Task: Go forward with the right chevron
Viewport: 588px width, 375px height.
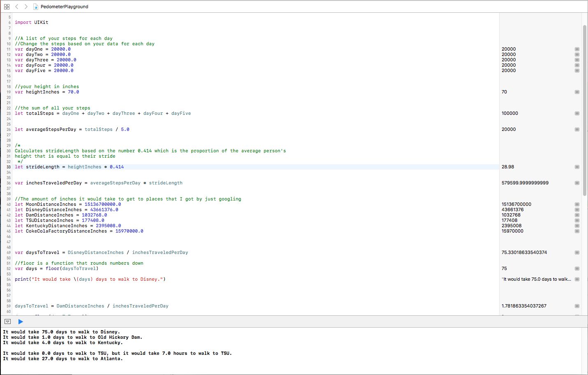Action: [26, 7]
